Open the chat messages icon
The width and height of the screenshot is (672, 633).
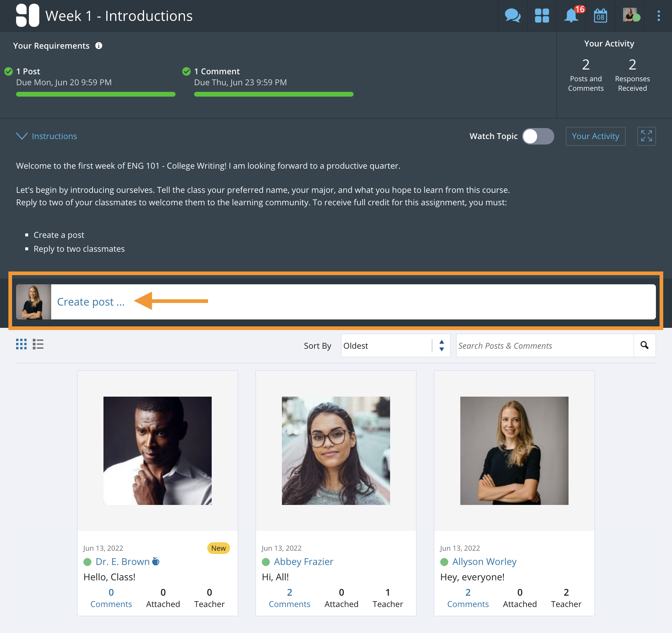pyautogui.click(x=513, y=16)
